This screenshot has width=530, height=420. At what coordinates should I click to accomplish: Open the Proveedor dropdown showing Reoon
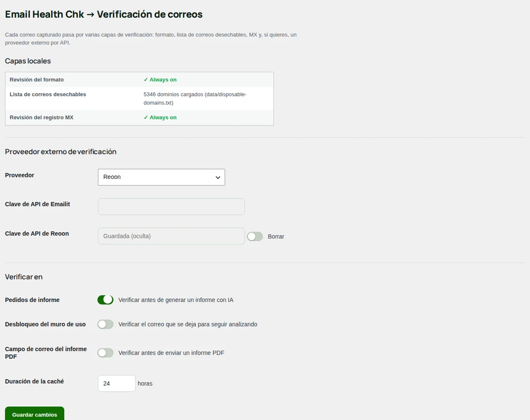click(x=161, y=177)
